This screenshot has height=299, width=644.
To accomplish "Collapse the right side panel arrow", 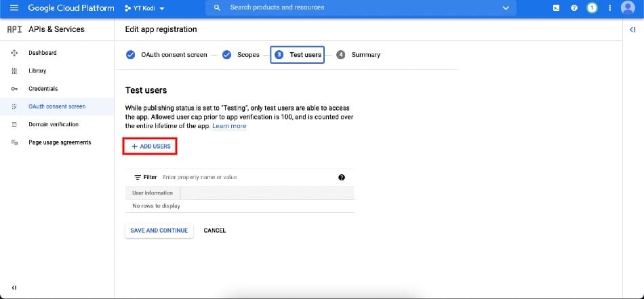I will pos(632,30).
